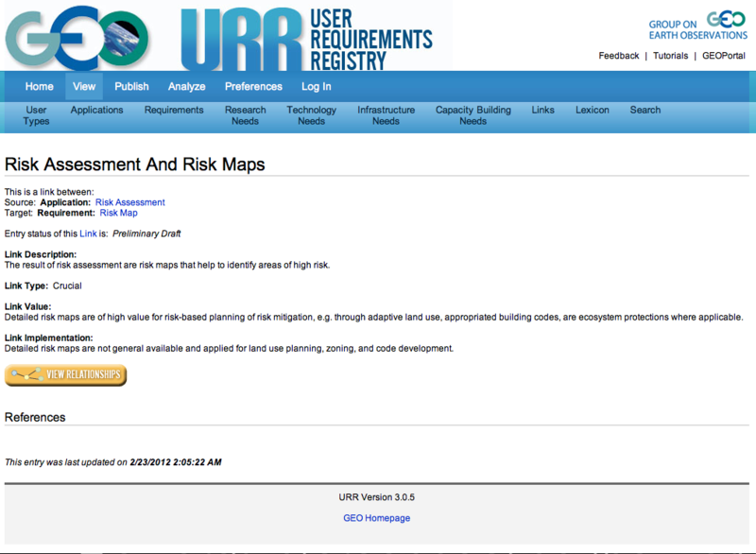
Task: Go to User Types submenu
Action: click(x=37, y=115)
